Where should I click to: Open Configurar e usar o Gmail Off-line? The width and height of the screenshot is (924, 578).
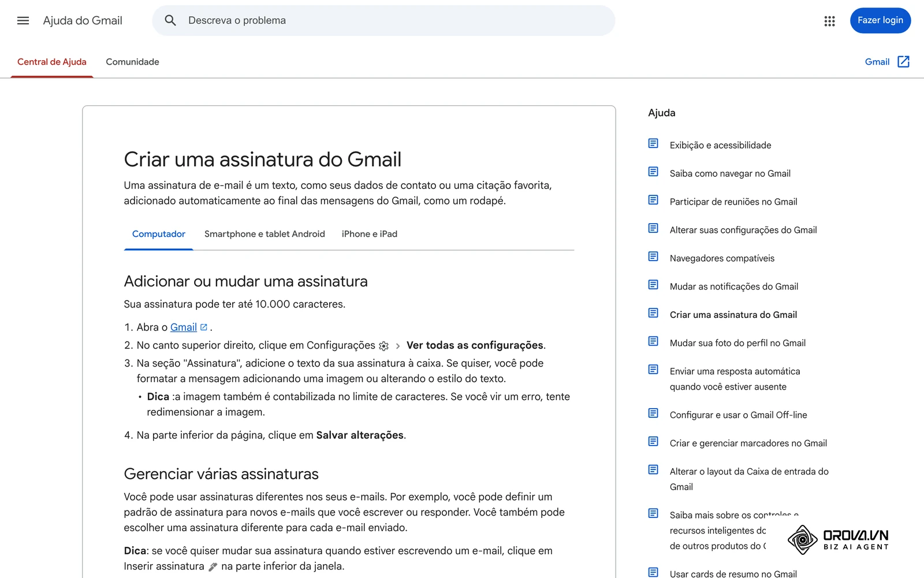click(x=739, y=415)
